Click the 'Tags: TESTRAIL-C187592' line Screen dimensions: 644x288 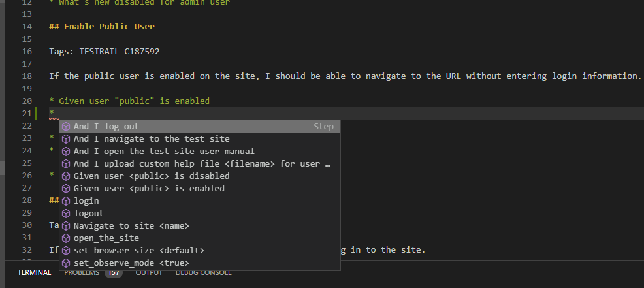(105, 52)
